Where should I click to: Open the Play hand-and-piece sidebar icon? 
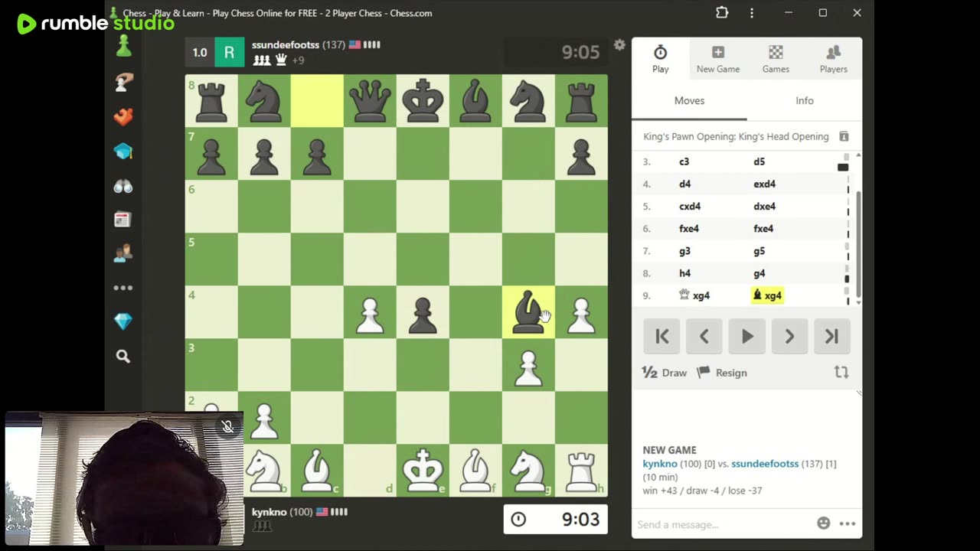click(123, 82)
